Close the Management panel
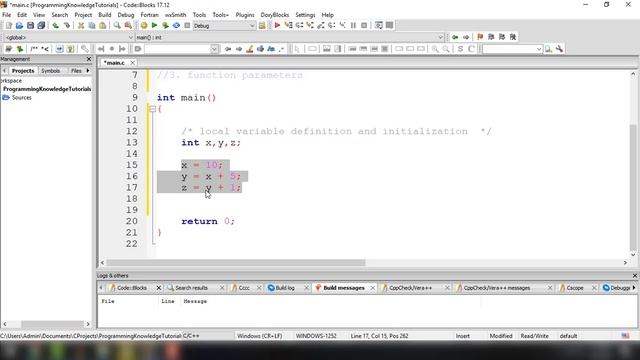This screenshot has height=360, width=640. click(x=89, y=59)
